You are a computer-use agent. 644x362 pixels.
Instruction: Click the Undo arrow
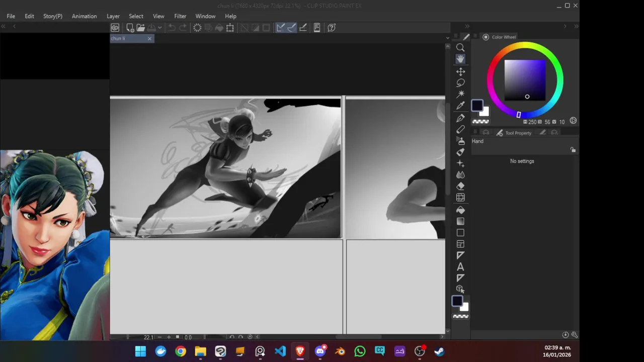tap(172, 28)
